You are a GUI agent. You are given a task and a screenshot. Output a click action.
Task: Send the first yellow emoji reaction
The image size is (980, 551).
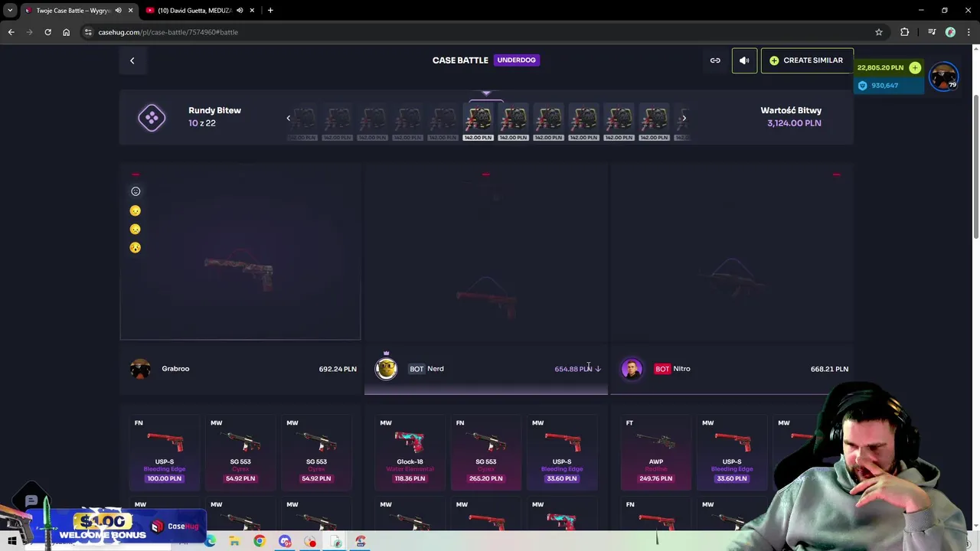coord(136,210)
